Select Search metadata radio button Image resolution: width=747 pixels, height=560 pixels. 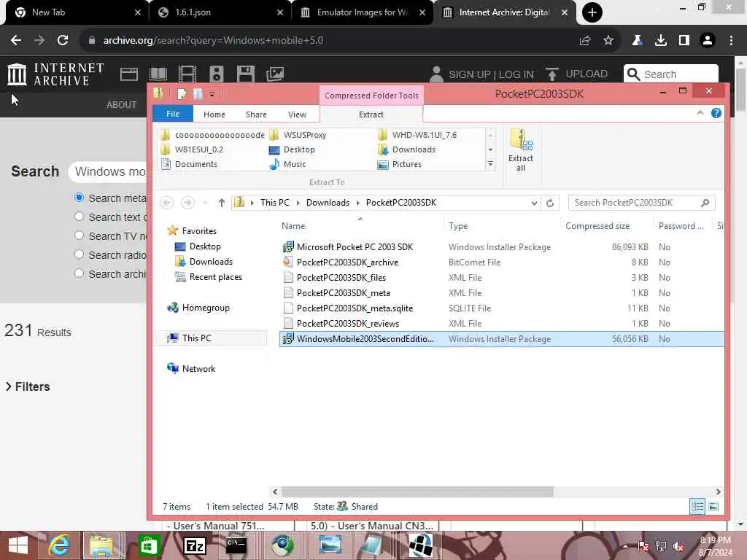[x=79, y=198]
